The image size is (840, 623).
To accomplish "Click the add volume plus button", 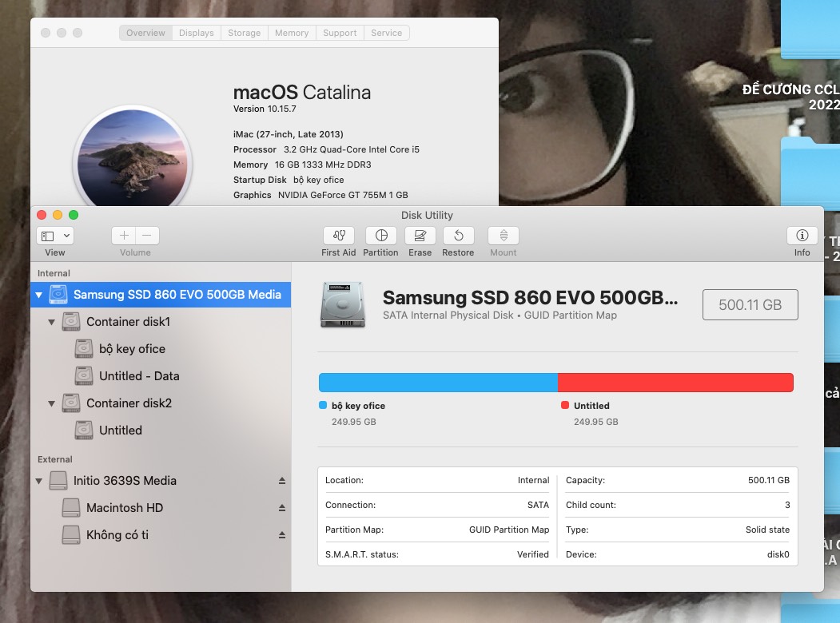I will (124, 236).
